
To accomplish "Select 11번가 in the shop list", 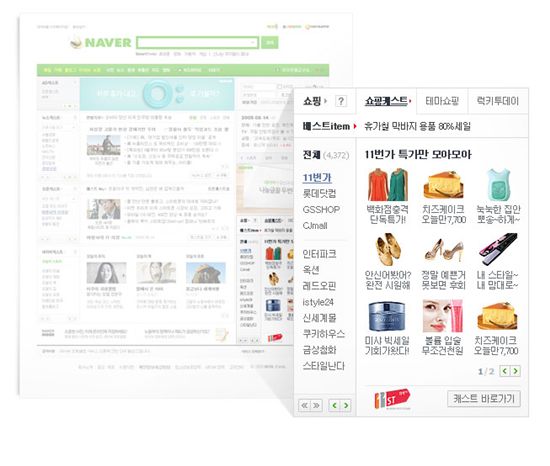I will tap(317, 178).
